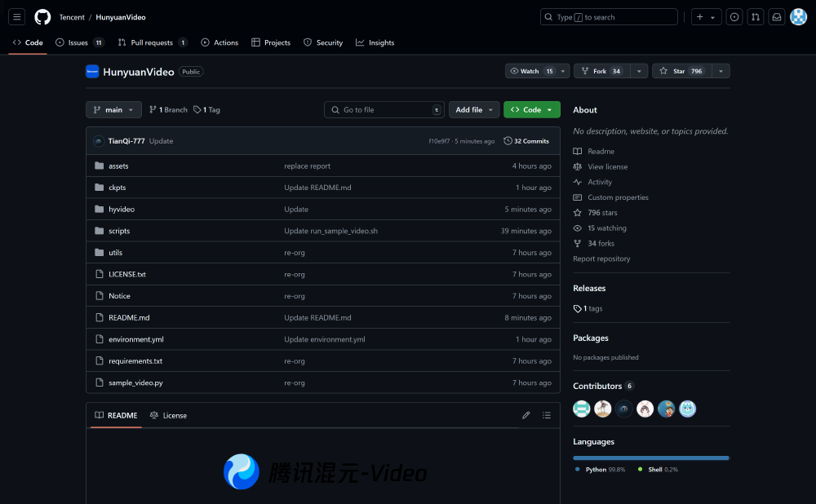This screenshot has width=816, height=504.
Task: Switch to the Insights tab
Action: click(375, 42)
